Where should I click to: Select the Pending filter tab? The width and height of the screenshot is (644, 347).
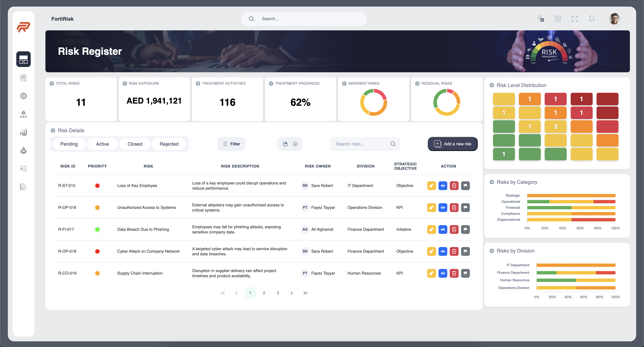coord(69,144)
